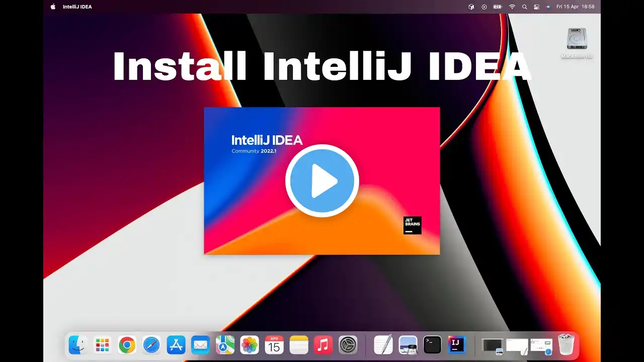Click the Spotlight search magnifier
Viewport: 644px width, 362px height.
pyautogui.click(x=525, y=7)
